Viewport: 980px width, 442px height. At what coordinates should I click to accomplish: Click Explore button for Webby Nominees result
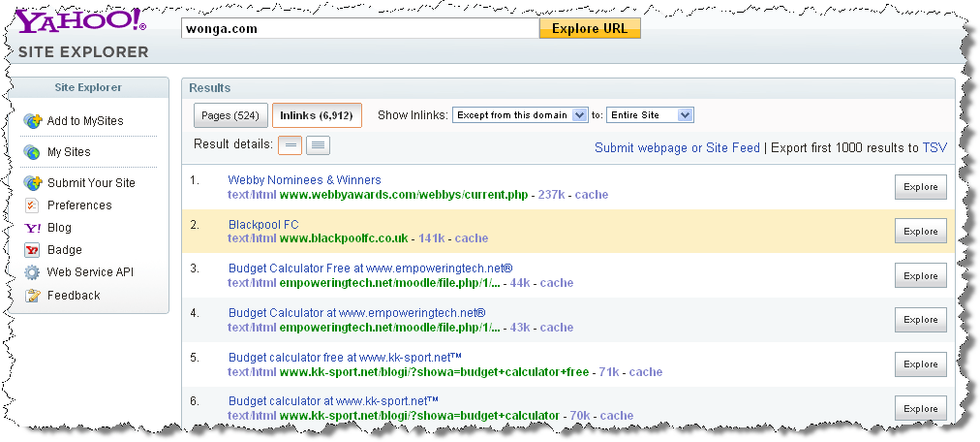point(921,187)
